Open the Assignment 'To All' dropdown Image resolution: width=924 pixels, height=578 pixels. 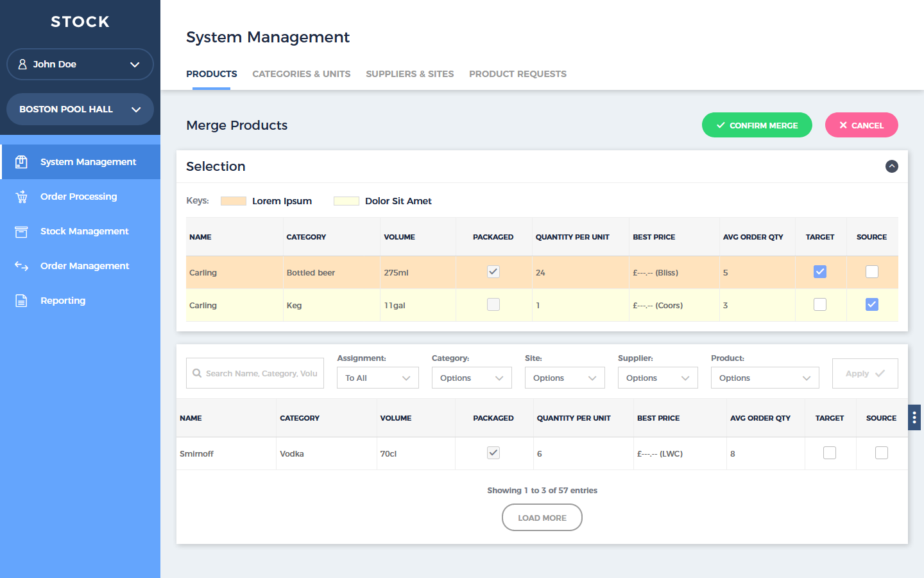[377, 378]
